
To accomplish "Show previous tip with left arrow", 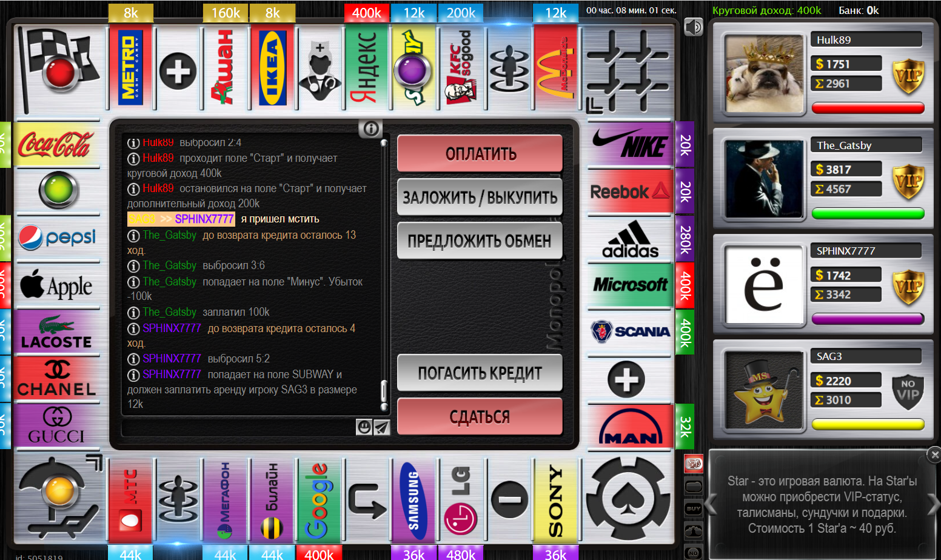I will click(711, 504).
